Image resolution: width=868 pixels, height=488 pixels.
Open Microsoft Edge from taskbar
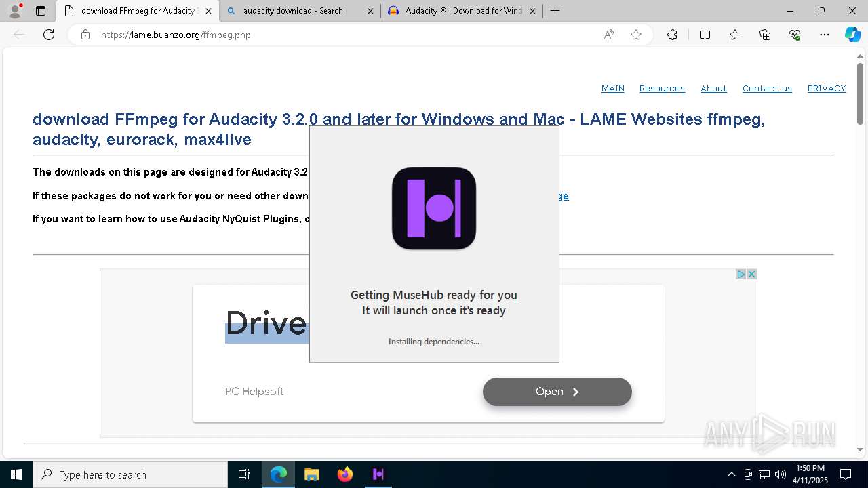pyautogui.click(x=279, y=474)
